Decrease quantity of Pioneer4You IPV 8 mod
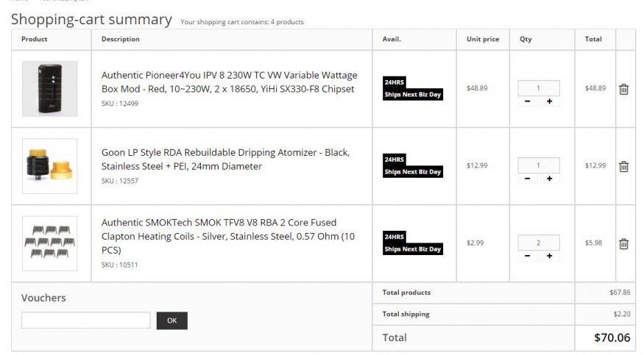Image resolution: width=644 pixels, height=355 pixels. [528, 101]
